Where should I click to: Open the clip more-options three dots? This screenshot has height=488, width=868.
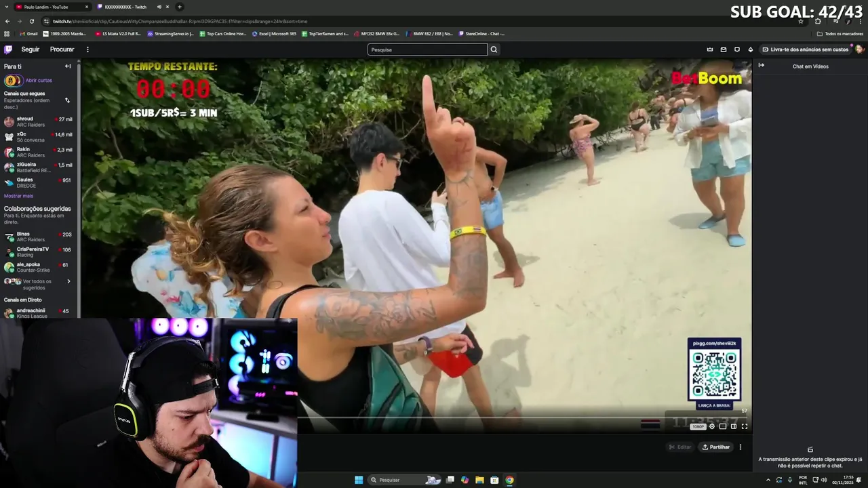tap(741, 447)
